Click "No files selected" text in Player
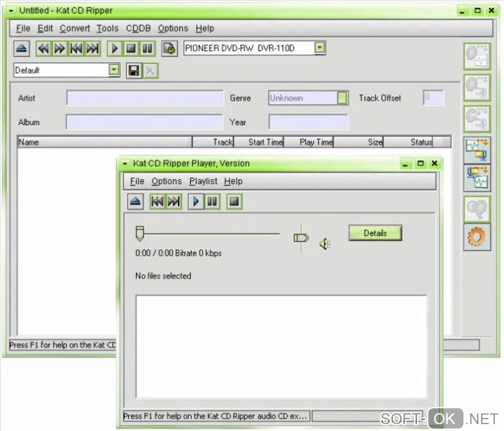Screen dimensions: 504x431 [163, 276]
